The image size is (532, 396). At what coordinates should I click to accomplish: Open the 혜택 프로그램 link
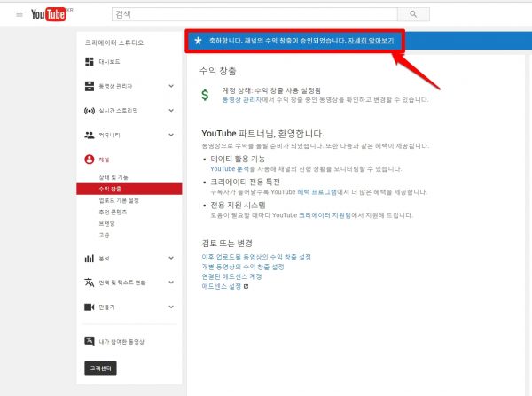click(x=317, y=192)
